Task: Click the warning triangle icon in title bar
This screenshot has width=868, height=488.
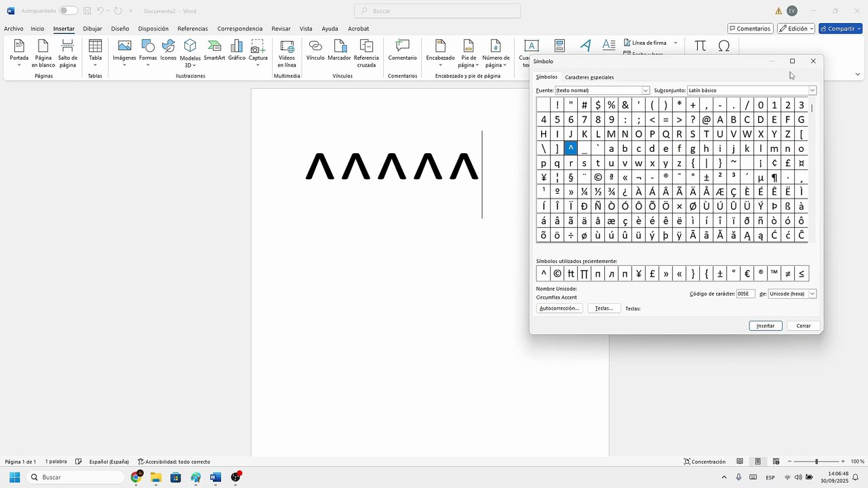Action: coord(778,11)
